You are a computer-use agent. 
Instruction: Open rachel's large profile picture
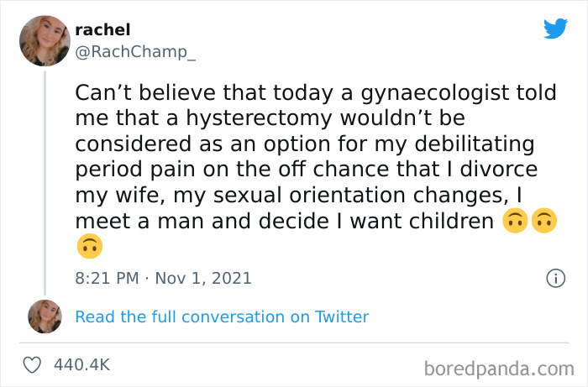45,40
